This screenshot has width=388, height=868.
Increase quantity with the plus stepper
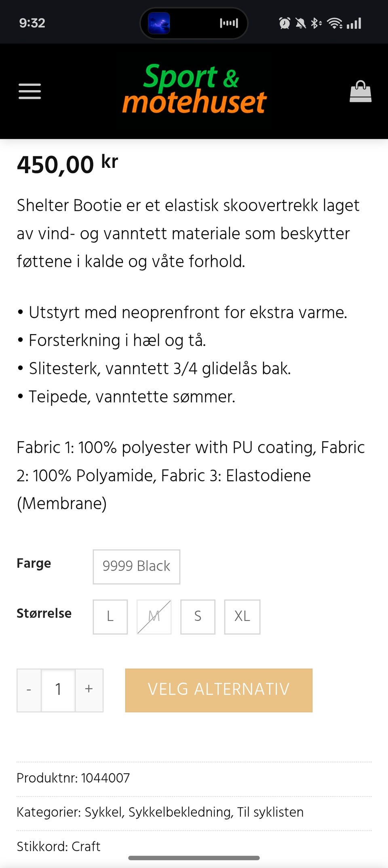[x=89, y=690]
